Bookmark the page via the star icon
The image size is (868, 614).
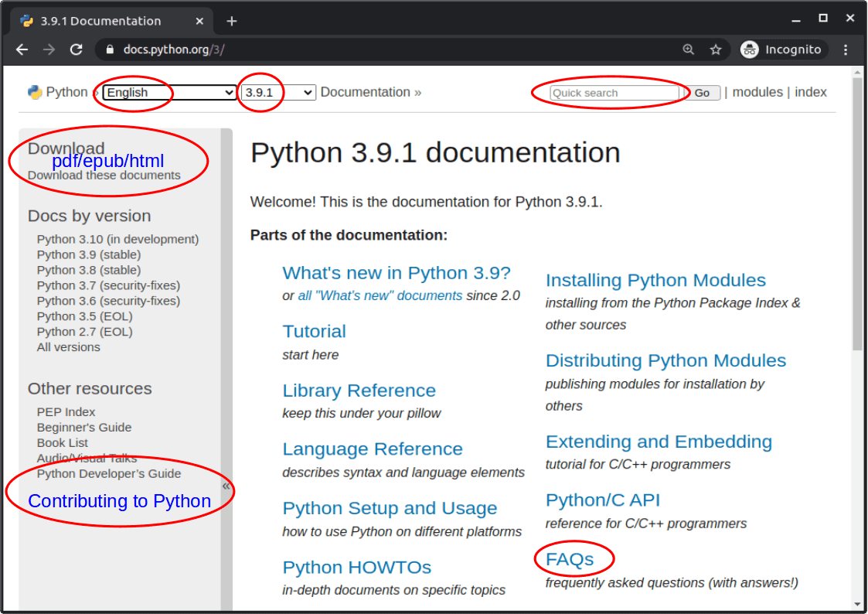point(715,49)
